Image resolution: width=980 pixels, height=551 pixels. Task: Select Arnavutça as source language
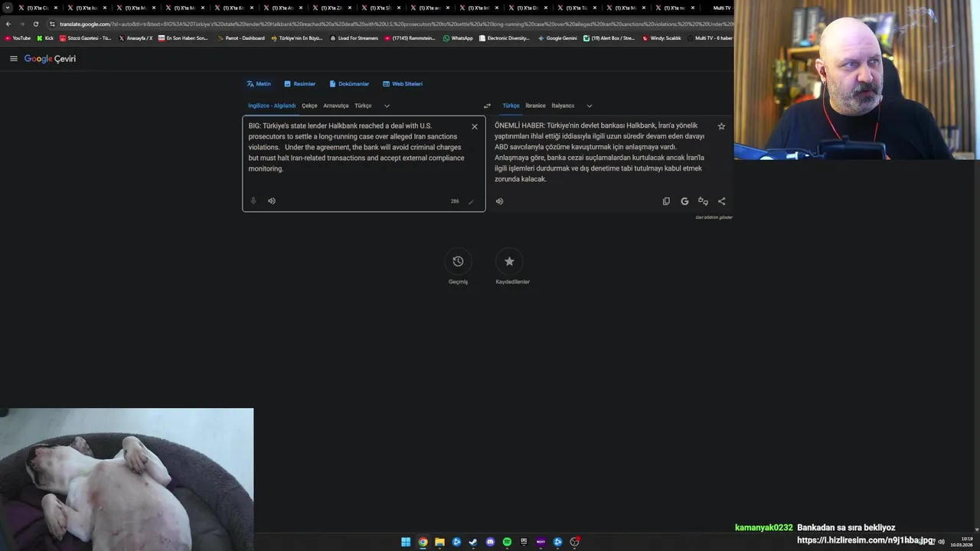tap(335, 106)
